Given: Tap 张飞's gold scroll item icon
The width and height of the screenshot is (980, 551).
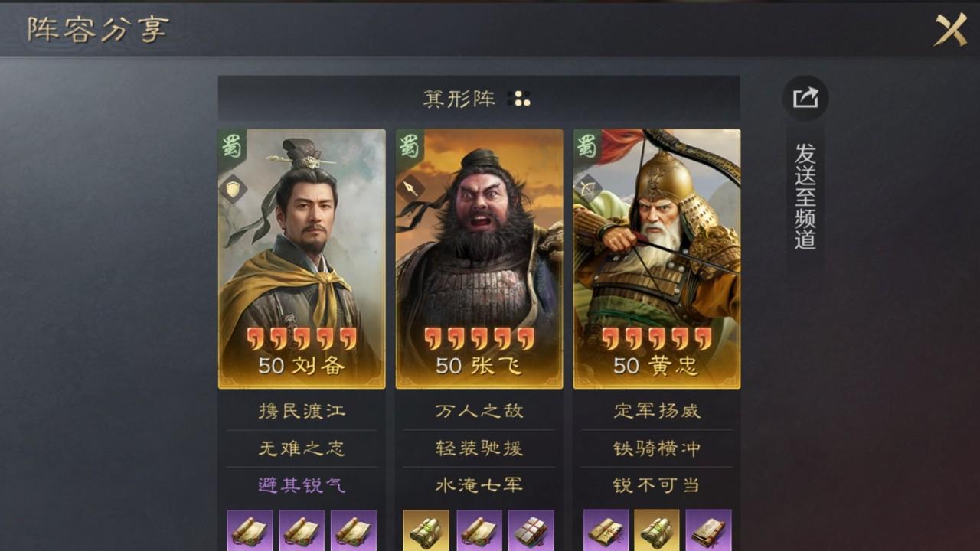Looking at the screenshot, I should [426, 530].
